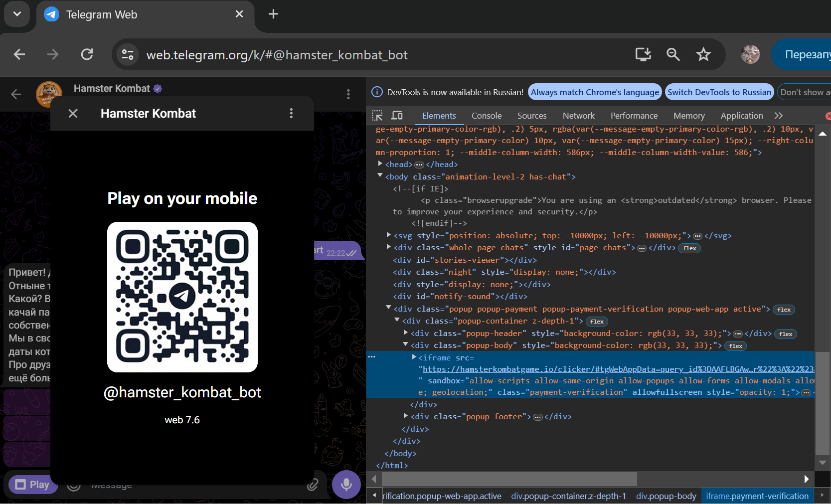The image size is (831, 504).
Task: Click the Hamster Kombat chat avatar
Action: click(x=49, y=94)
